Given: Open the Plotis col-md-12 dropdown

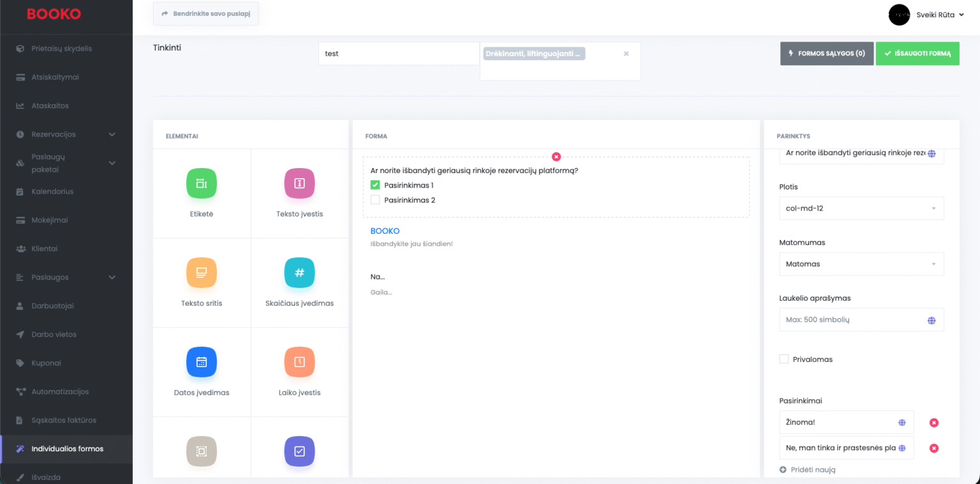Looking at the screenshot, I should [x=861, y=208].
